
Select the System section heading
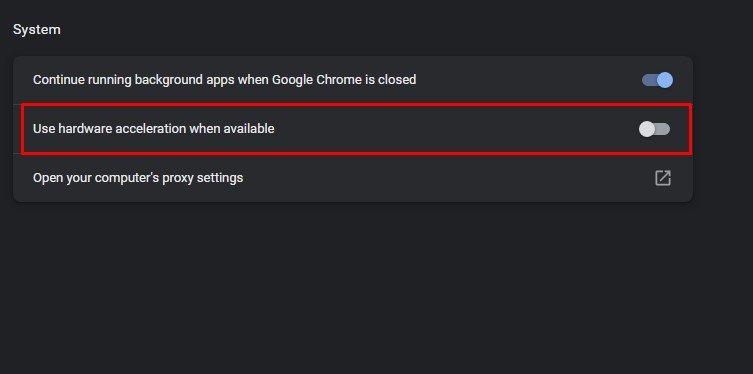[x=36, y=30]
